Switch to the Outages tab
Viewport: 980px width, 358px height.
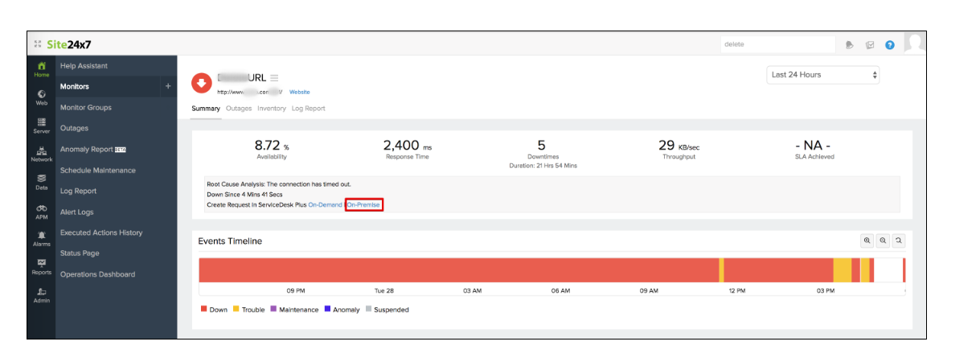(239, 109)
